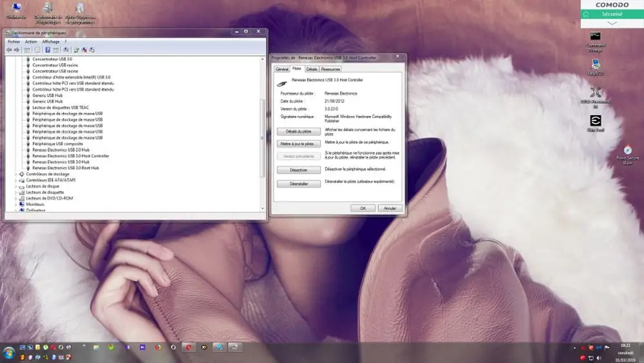Open the Affichage menu

coord(50,41)
